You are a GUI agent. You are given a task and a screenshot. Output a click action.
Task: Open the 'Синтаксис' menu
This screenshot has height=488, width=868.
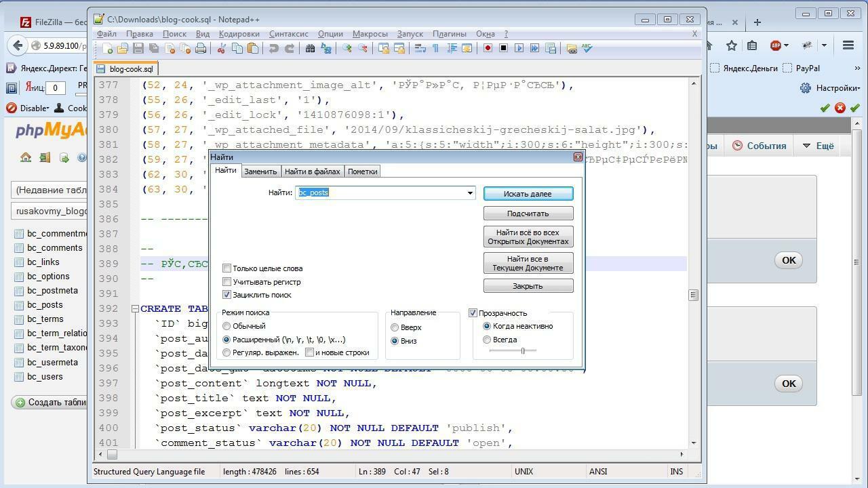289,33
